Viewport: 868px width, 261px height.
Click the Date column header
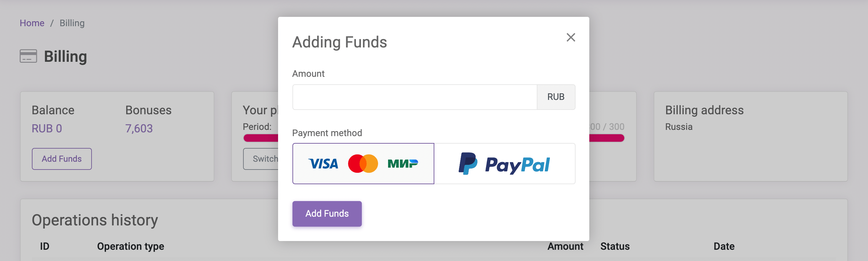click(724, 246)
